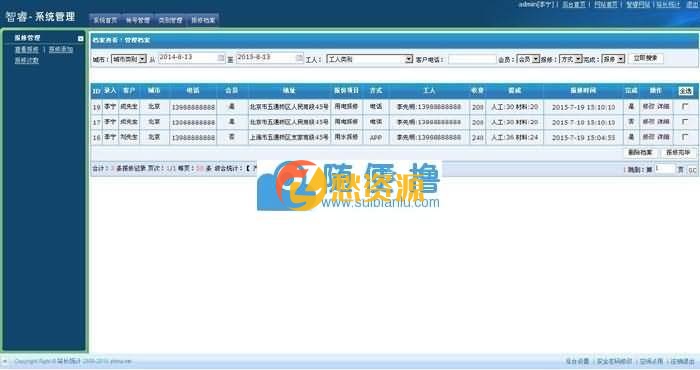Image resolution: width=700 pixels, height=370 pixels.
Task: Open the 报修添加 sidebar link
Action: pyautogui.click(x=61, y=50)
